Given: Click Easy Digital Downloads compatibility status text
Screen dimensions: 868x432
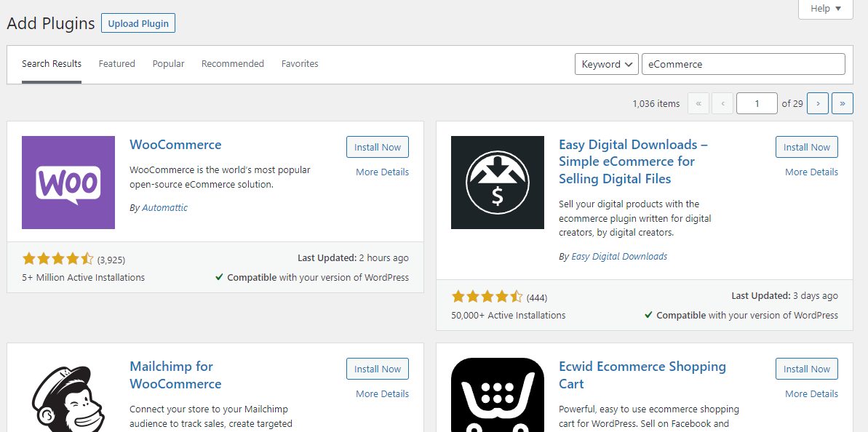Looking at the screenshot, I should pyautogui.click(x=742, y=316).
